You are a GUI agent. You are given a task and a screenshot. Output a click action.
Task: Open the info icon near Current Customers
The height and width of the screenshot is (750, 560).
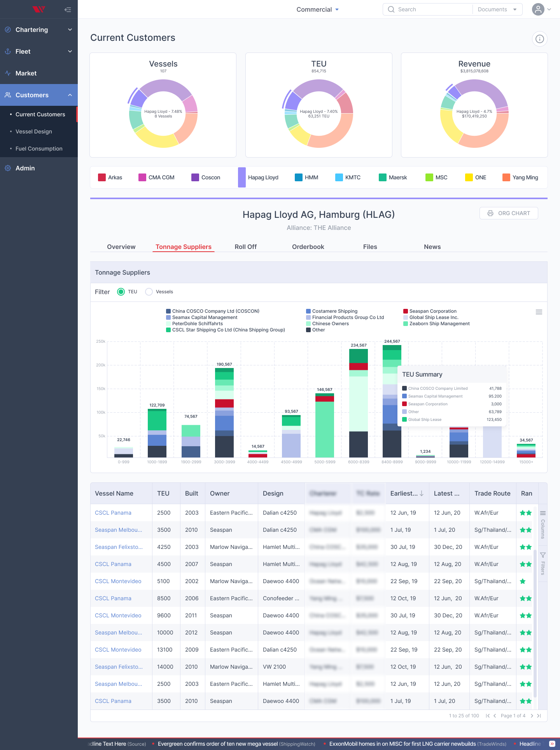540,39
